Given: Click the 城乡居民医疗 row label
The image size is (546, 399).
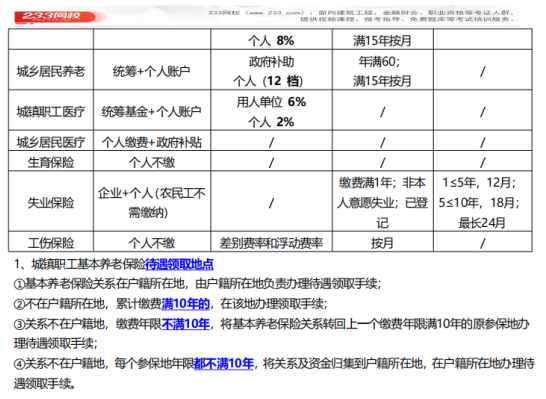Looking at the screenshot, I should pyautogui.click(x=51, y=142).
